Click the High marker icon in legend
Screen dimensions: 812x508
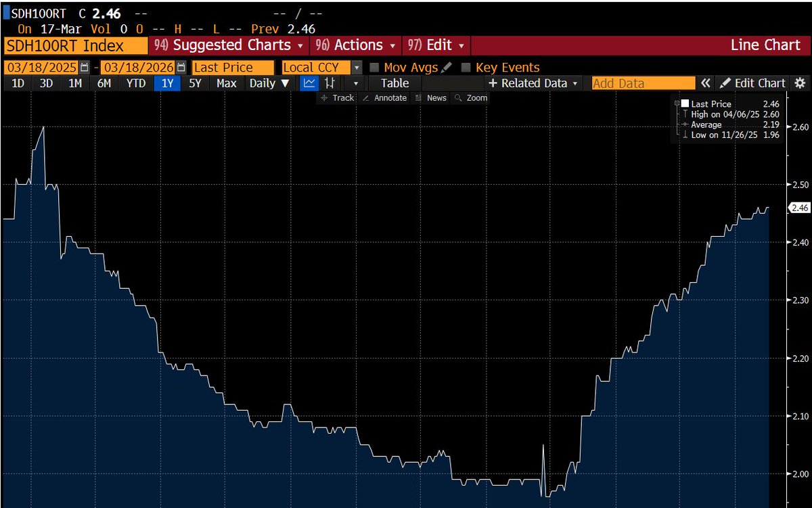(x=685, y=114)
